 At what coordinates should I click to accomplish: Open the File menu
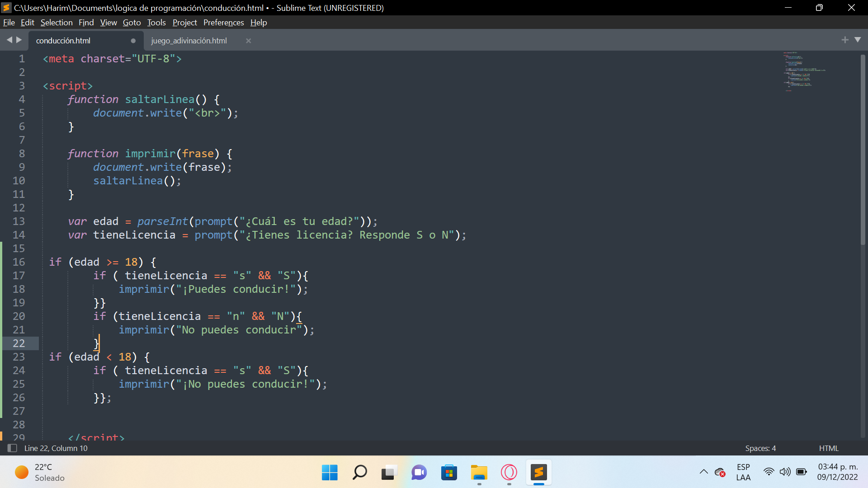9,23
